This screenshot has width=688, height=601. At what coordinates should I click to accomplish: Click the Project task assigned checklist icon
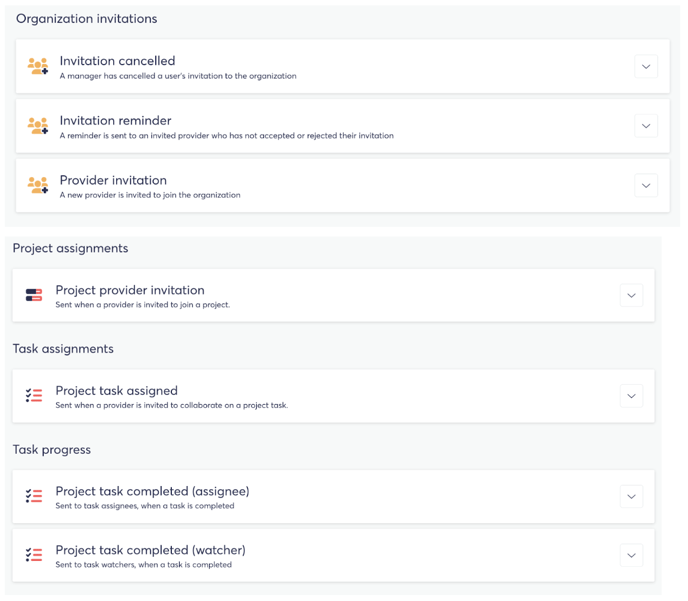[x=34, y=395]
